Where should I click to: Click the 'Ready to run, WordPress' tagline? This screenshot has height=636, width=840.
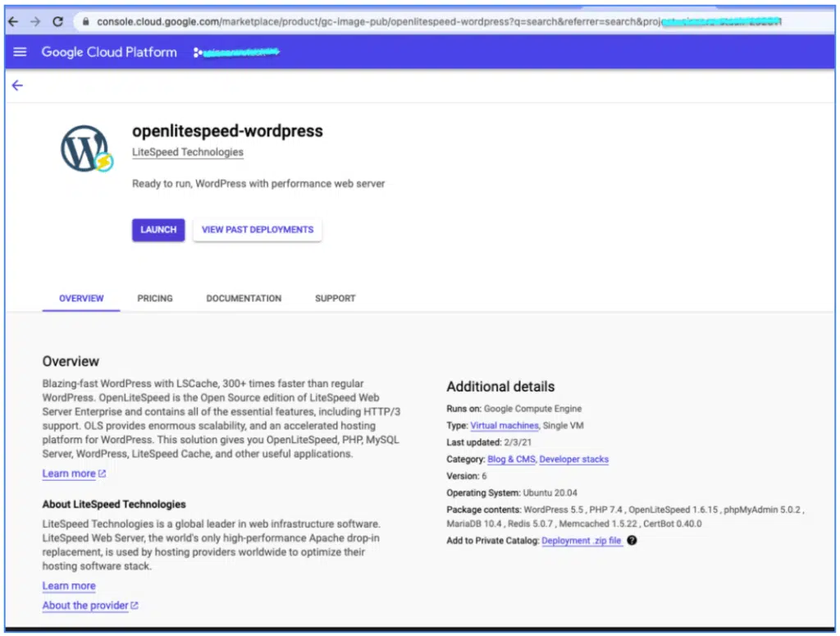click(x=258, y=184)
